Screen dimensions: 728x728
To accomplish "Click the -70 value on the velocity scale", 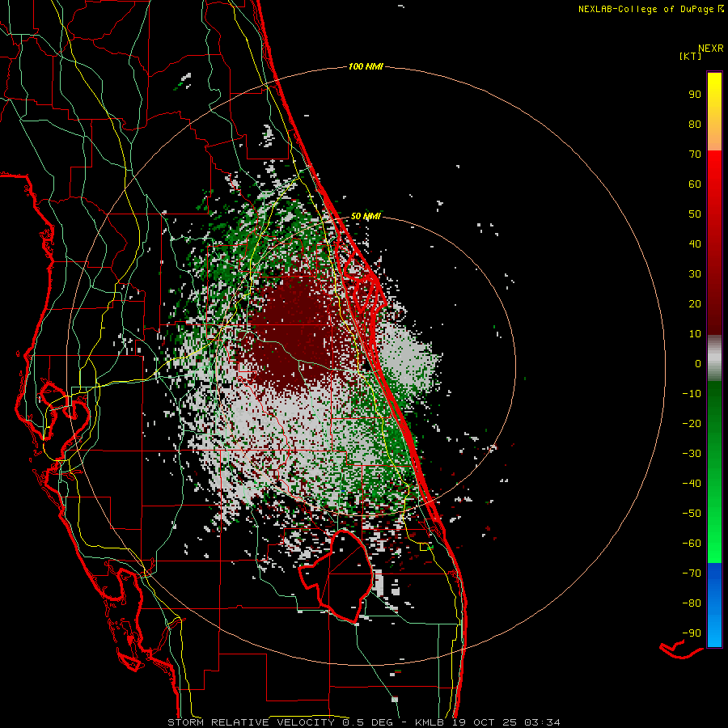I will pos(692,574).
